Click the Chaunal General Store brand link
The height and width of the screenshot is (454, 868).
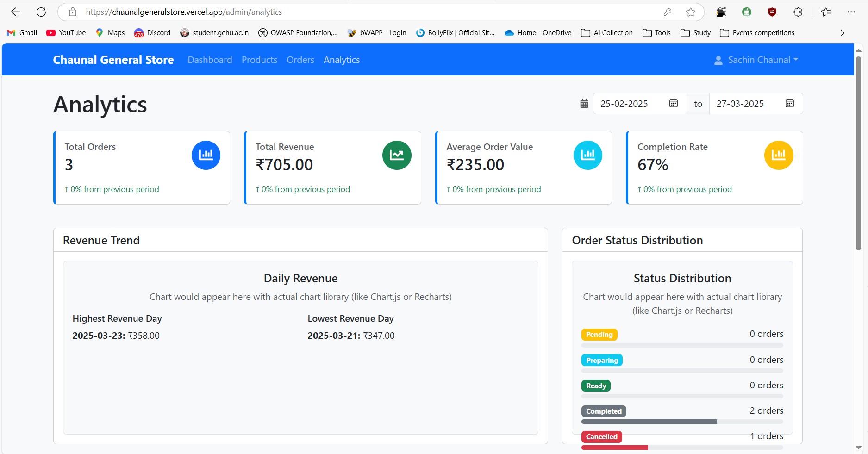113,60
